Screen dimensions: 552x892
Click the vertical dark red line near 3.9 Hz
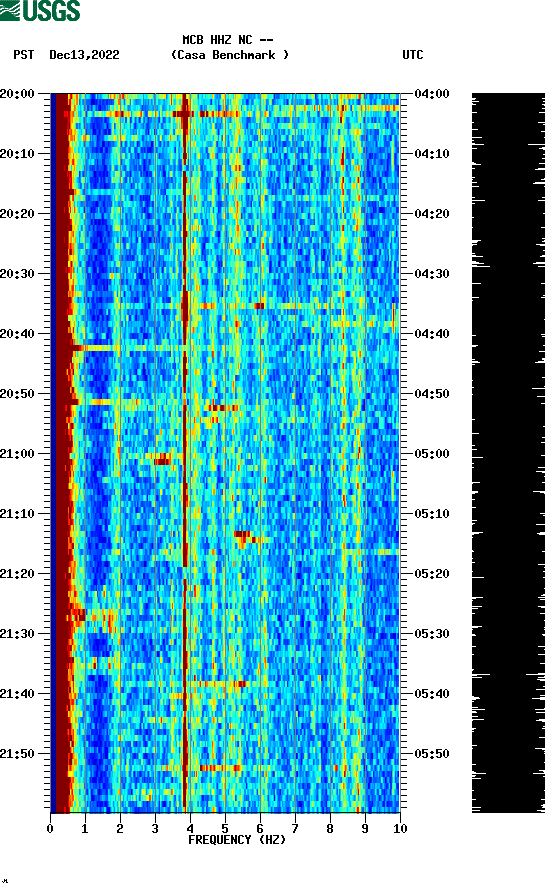click(185, 453)
